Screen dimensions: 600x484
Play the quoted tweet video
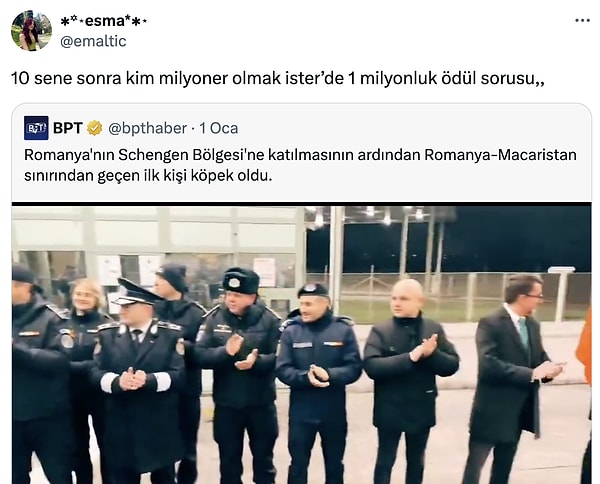(302, 343)
